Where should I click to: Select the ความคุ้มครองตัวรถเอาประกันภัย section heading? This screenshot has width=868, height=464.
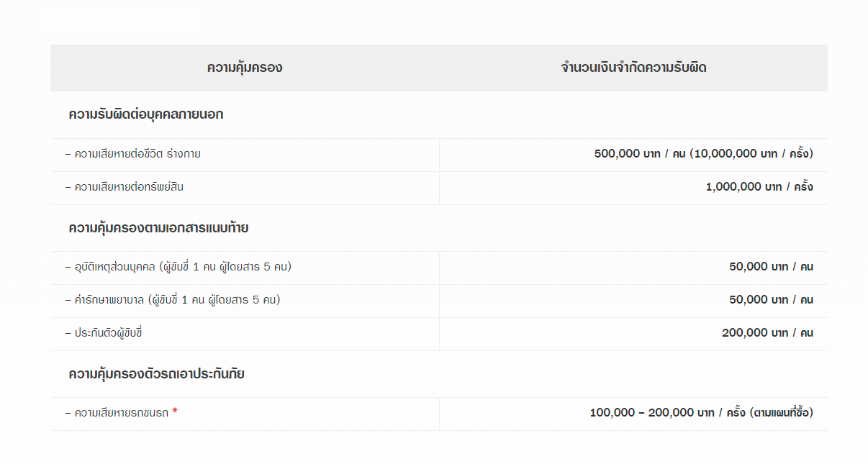coord(156,374)
